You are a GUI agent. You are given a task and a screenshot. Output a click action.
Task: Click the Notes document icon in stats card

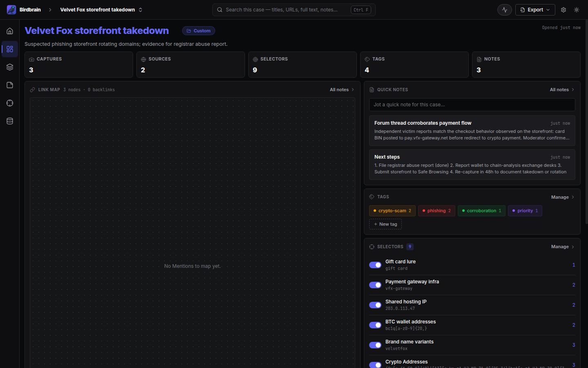coord(479,59)
